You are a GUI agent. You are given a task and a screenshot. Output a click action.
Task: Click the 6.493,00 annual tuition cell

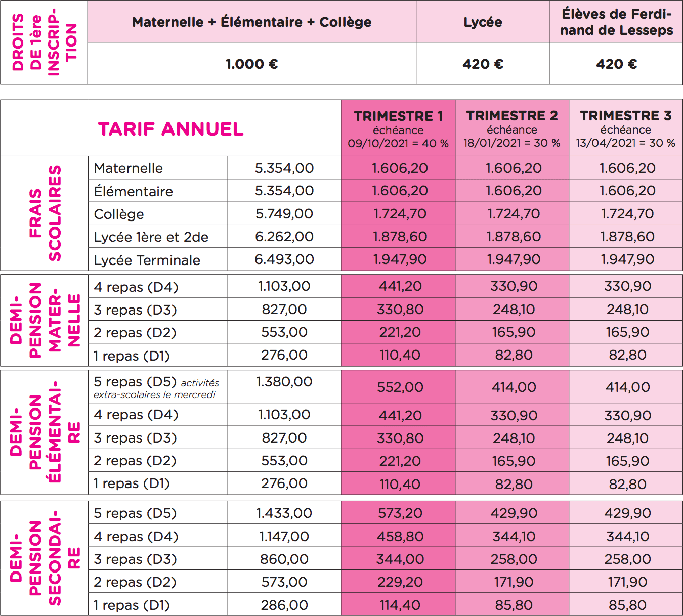click(x=284, y=259)
